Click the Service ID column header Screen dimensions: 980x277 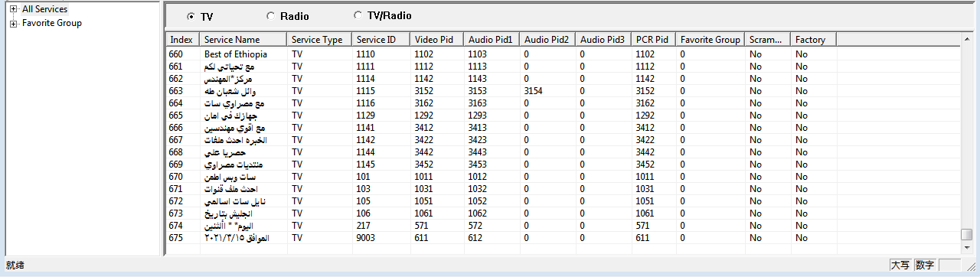(x=381, y=40)
